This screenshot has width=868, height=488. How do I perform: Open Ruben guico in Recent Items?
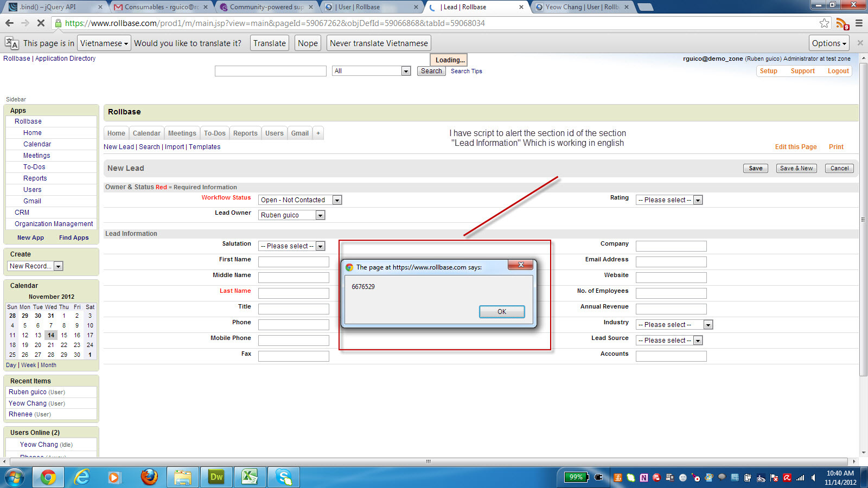coord(28,392)
